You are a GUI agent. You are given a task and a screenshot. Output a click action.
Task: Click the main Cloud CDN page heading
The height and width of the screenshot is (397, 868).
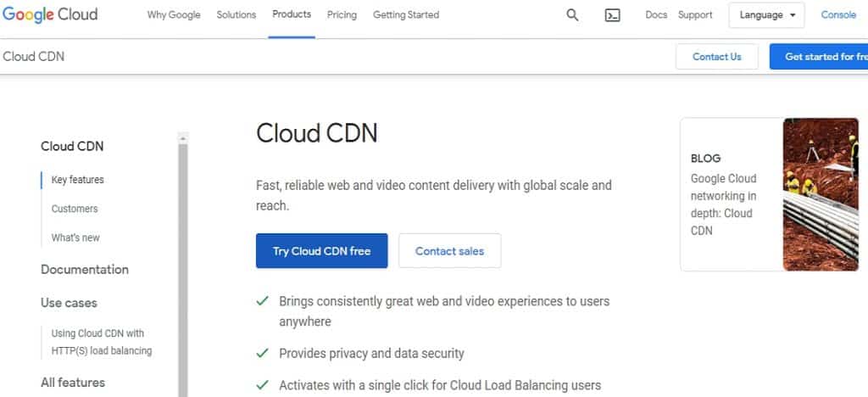pos(317,133)
